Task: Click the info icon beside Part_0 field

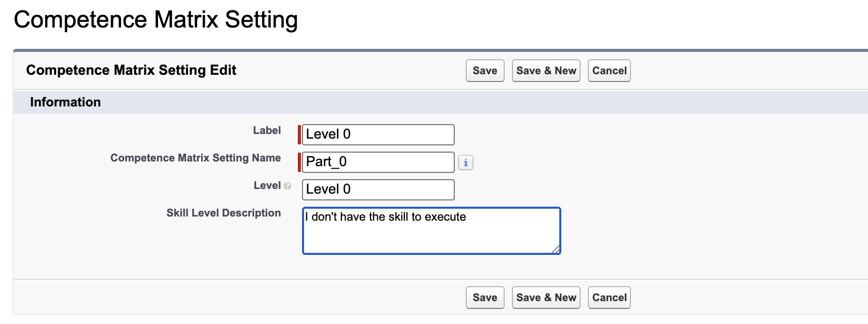Action: click(466, 163)
